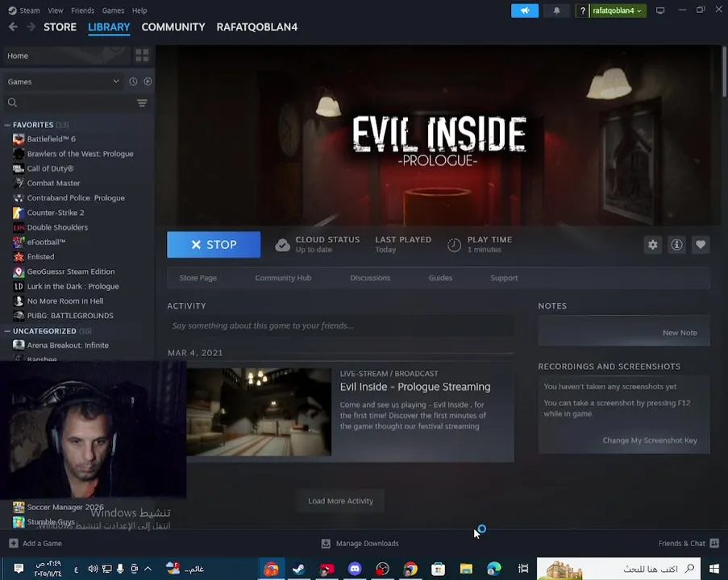This screenshot has width=728, height=580.
Task: Open advanced filter options icon
Action: [x=142, y=102]
